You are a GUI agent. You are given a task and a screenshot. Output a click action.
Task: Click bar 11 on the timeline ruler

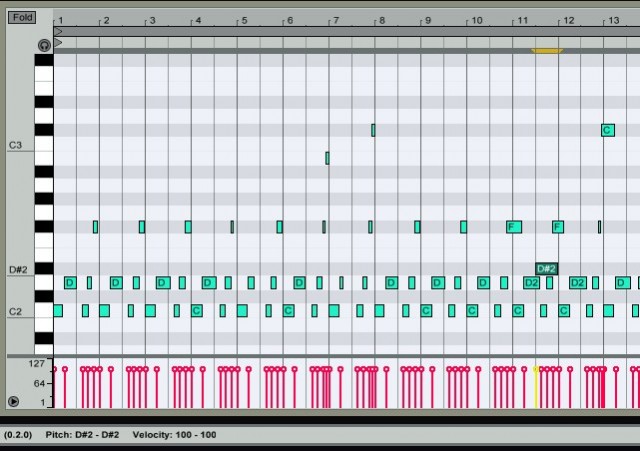[x=520, y=20]
